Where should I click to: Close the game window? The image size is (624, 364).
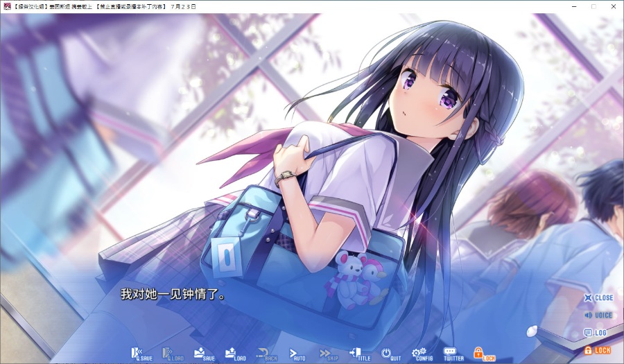(614, 6)
